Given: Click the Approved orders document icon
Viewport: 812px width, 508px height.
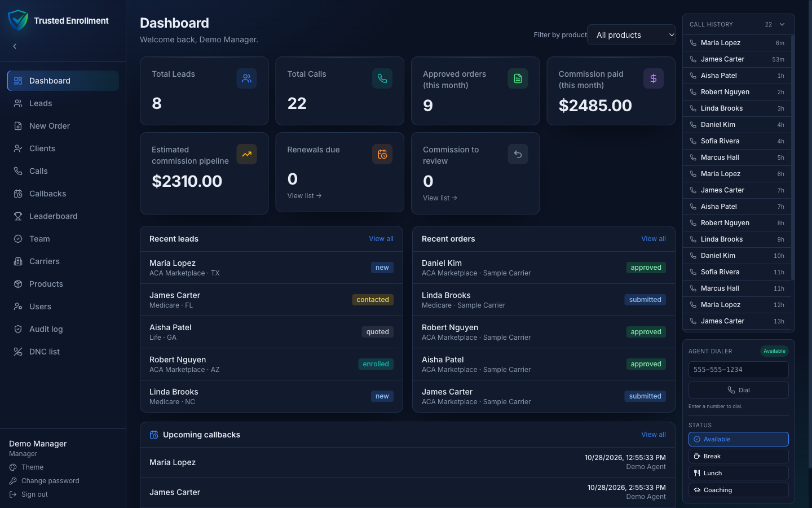Looking at the screenshot, I should (x=518, y=78).
